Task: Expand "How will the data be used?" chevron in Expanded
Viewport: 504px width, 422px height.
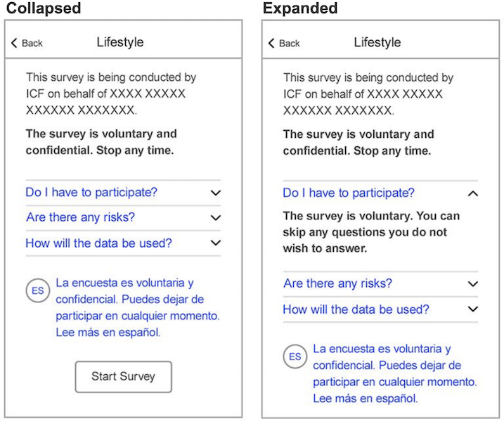Action: [472, 309]
